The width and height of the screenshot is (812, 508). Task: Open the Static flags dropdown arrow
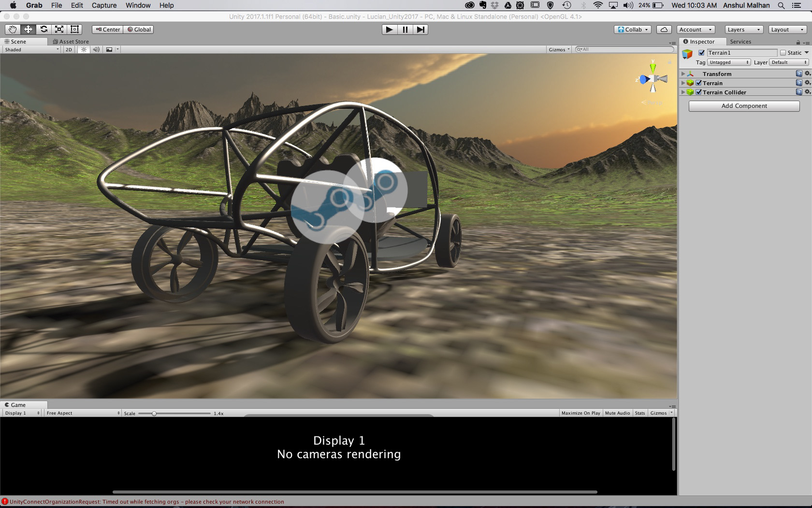click(807, 53)
